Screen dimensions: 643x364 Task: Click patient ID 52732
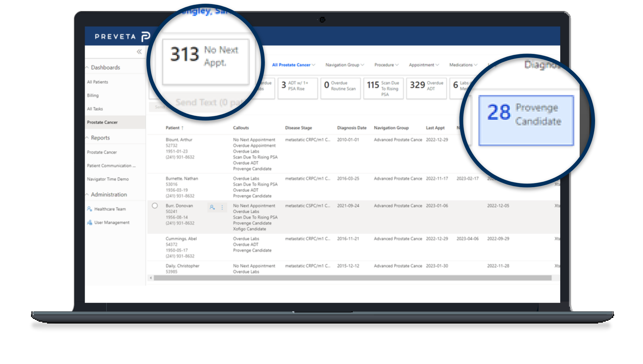pos(171,146)
